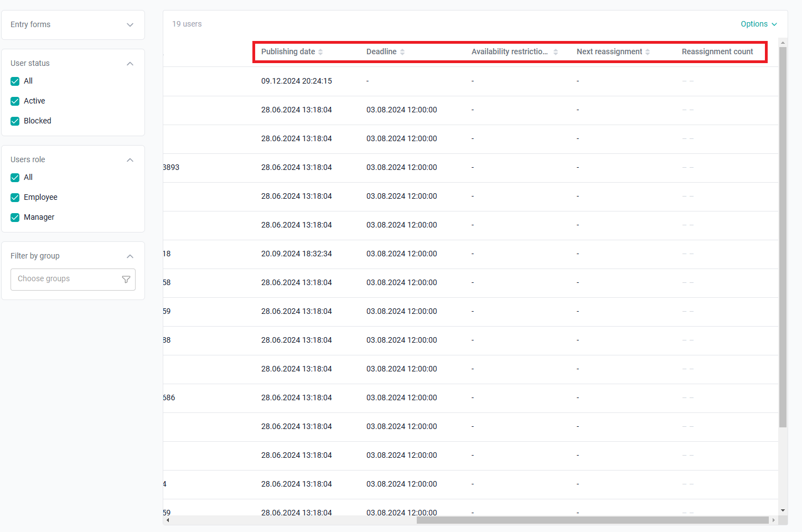The image size is (802, 532).
Task: Click the 19 users count label
Action: tap(187, 24)
